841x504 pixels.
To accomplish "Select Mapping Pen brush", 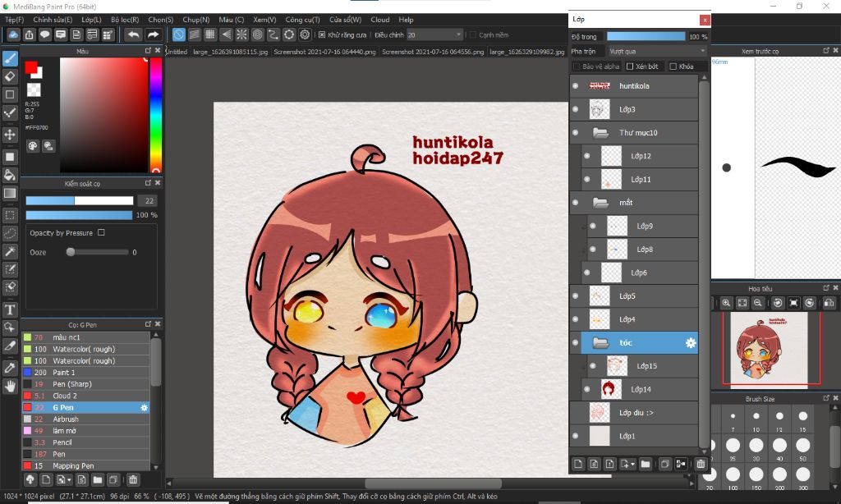I will pyautogui.click(x=85, y=466).
